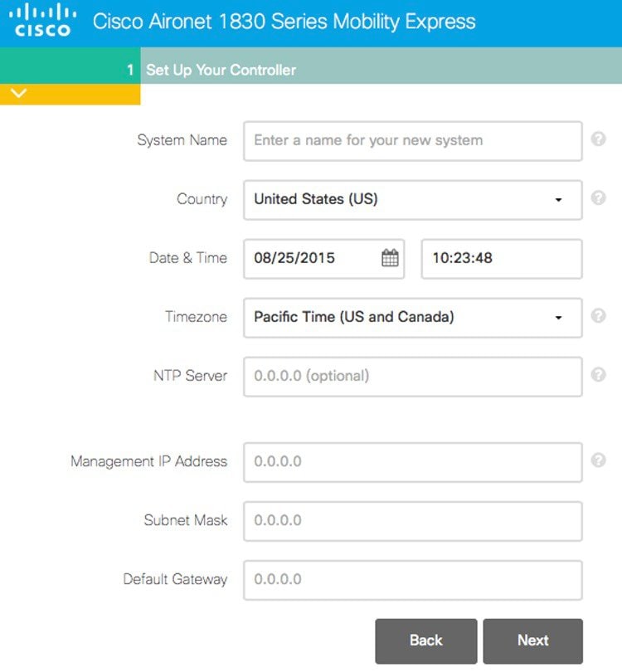Open help icon beside Country dropdown
Image resolution: width=622 pixels, height=672 pixels.
click(598, 197)
